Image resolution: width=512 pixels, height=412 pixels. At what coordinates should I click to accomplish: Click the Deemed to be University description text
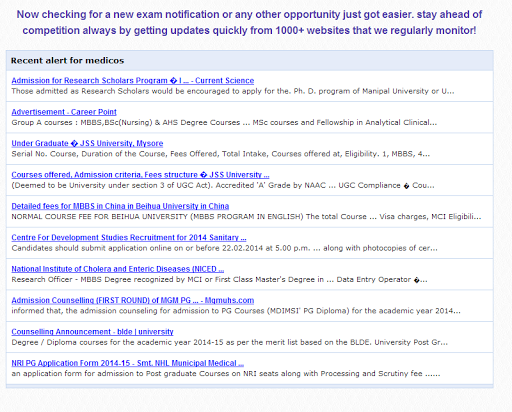pos(223,185)
